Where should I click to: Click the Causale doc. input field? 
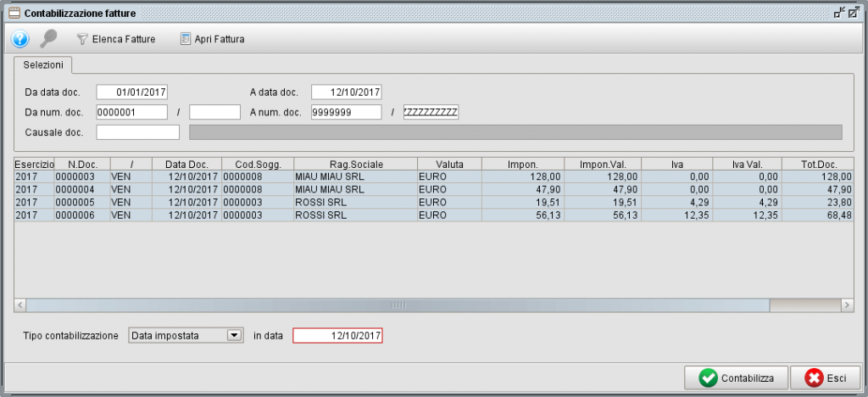point(137,132)
